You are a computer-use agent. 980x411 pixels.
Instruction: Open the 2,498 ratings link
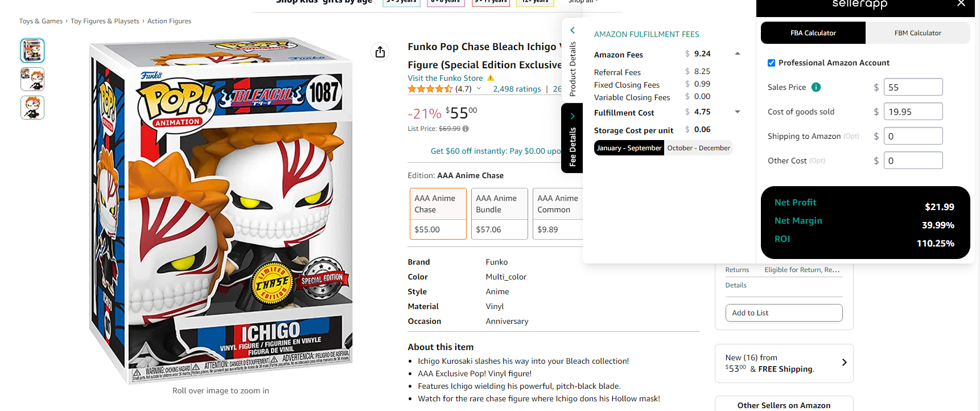[517, 89]
